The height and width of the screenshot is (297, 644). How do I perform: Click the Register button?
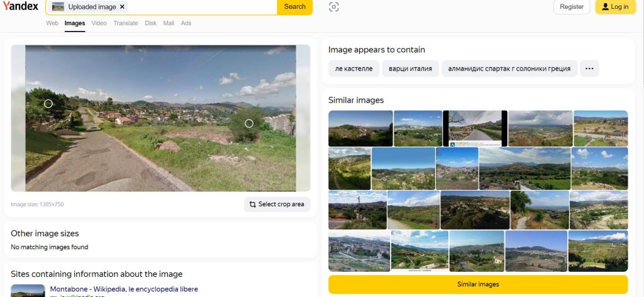571,7
